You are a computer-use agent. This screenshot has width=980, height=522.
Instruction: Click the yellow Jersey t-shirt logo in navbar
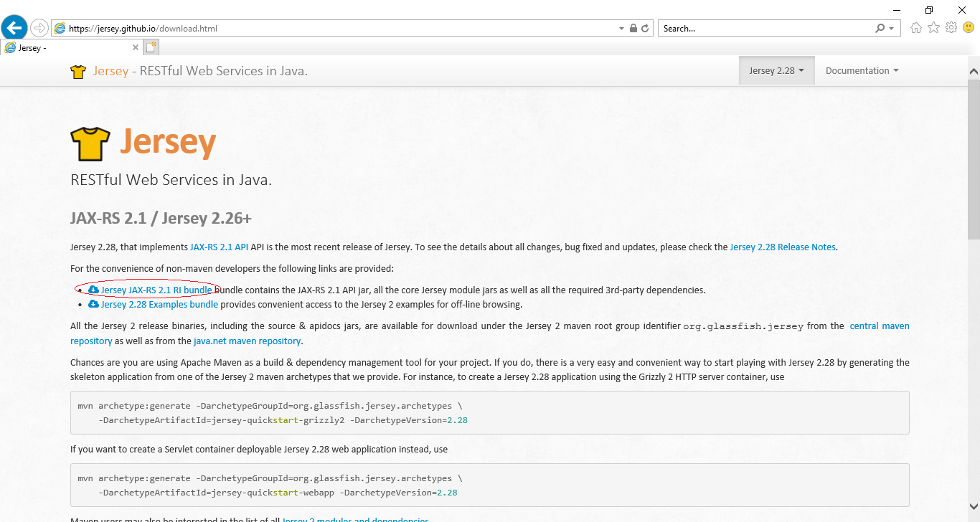[78, 71]
